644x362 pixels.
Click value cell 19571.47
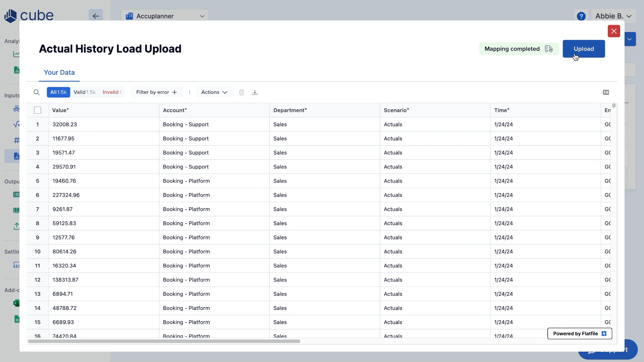pyautogui.click(x=104, y=153)
